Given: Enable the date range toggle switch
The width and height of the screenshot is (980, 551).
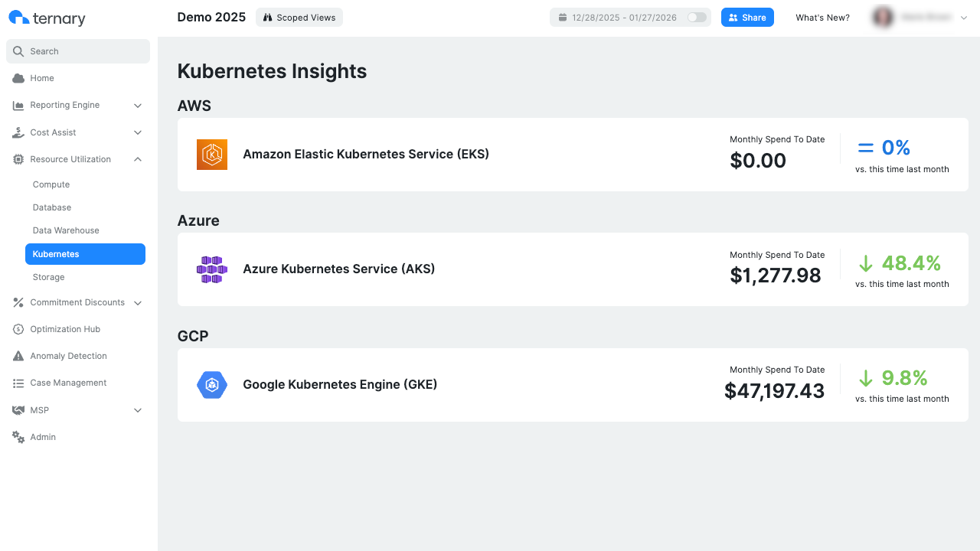Looking at the screenshot, I should coord(694,17).
